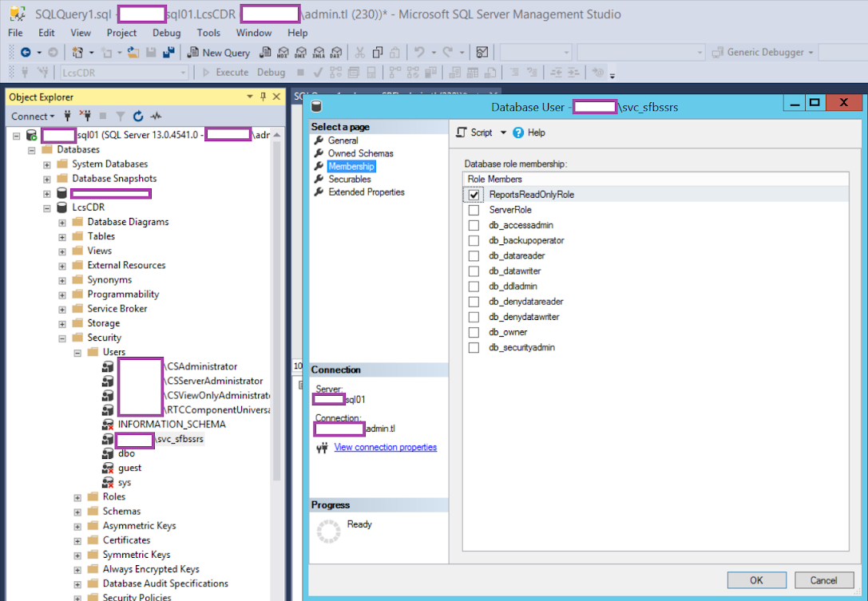Close the Object Explorer panel

(x=277, y=97)
